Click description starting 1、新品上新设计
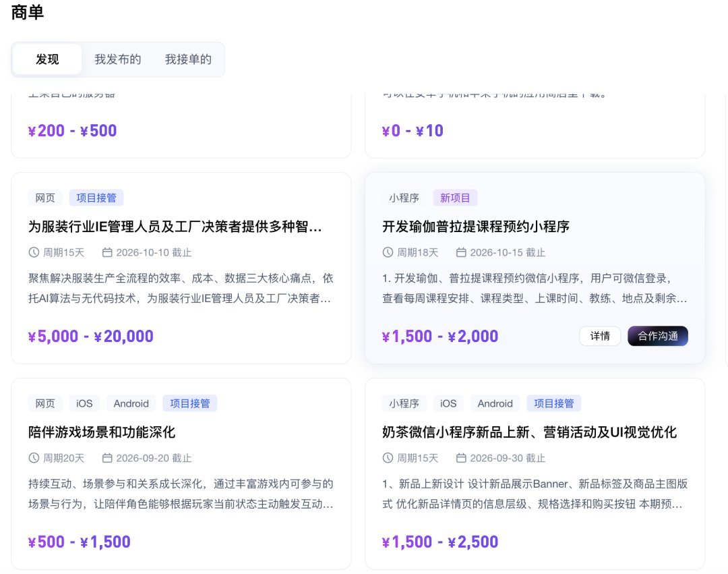 pyautogui.click(x=535, y=494)
